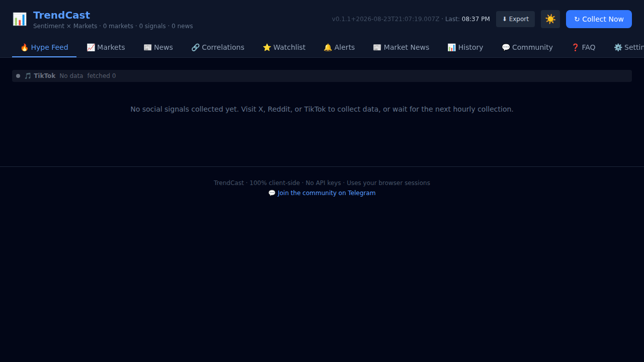
Task: View the History tab
Action: tap(465, 47)
